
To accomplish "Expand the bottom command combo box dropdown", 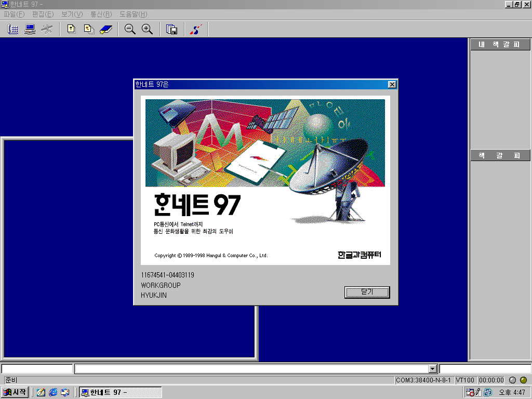I will [x=432, y=369].
